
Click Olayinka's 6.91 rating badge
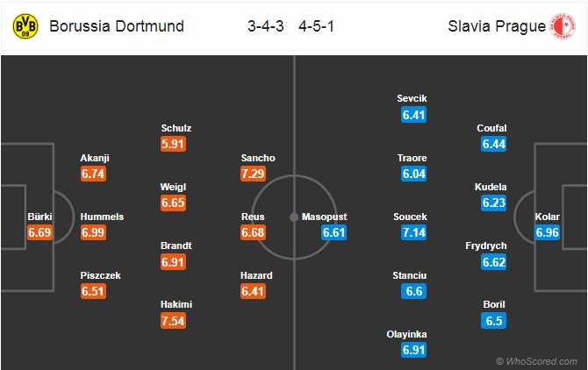413,350
